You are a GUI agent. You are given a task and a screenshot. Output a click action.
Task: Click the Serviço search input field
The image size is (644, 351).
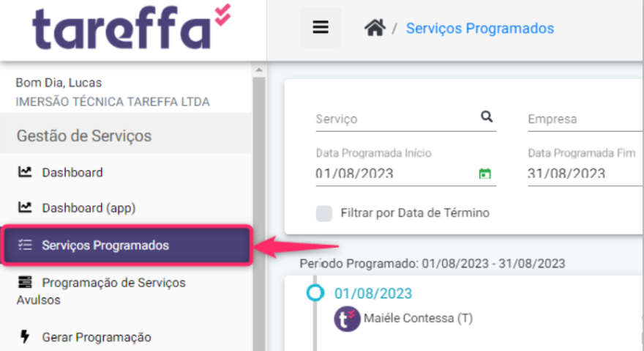click(x=397, y=119)
